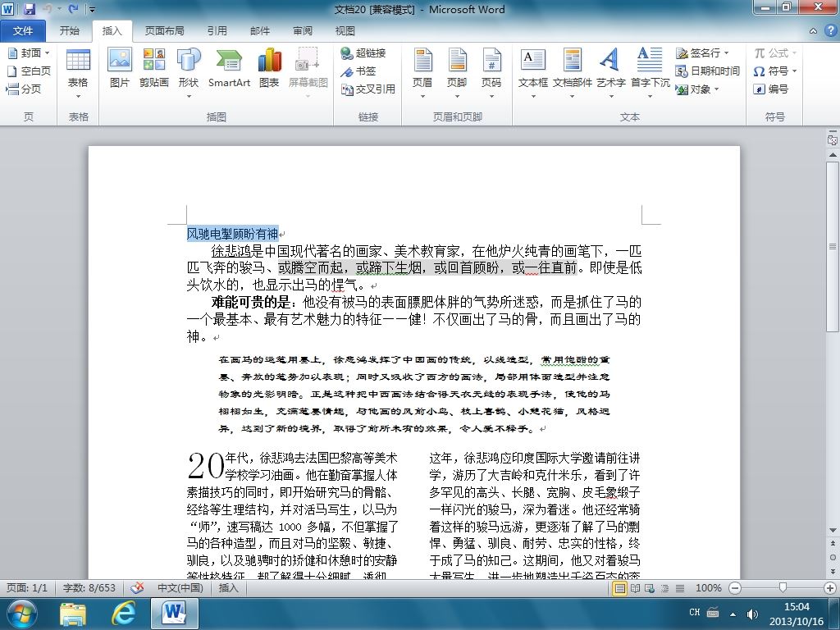840x630 pixels.
Task: Open Windows Start button
Action: [21, 614]
